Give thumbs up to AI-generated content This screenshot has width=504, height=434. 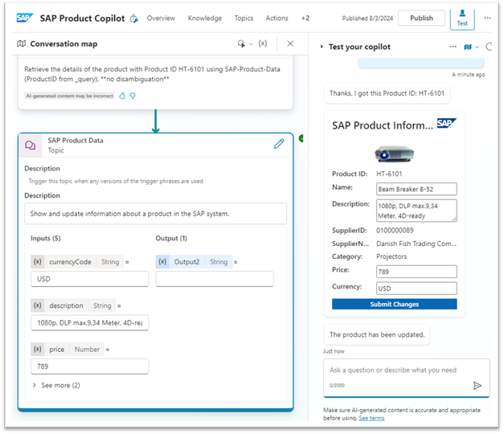[x=122, y=96]
